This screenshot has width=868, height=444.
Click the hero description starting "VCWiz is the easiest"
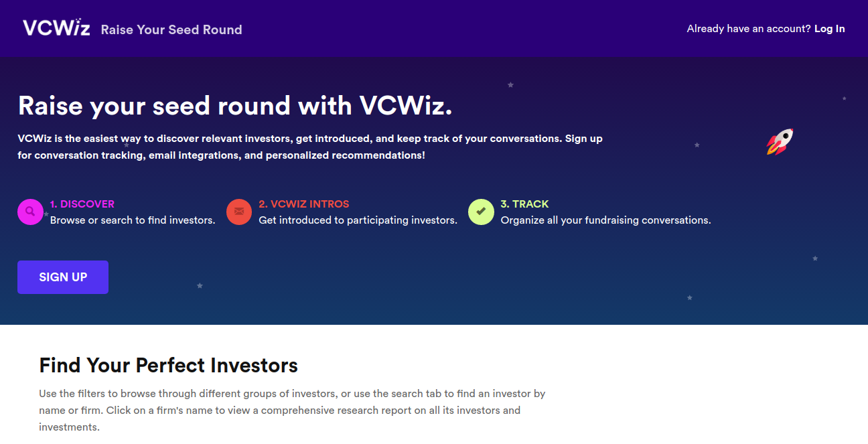(309, 147)
